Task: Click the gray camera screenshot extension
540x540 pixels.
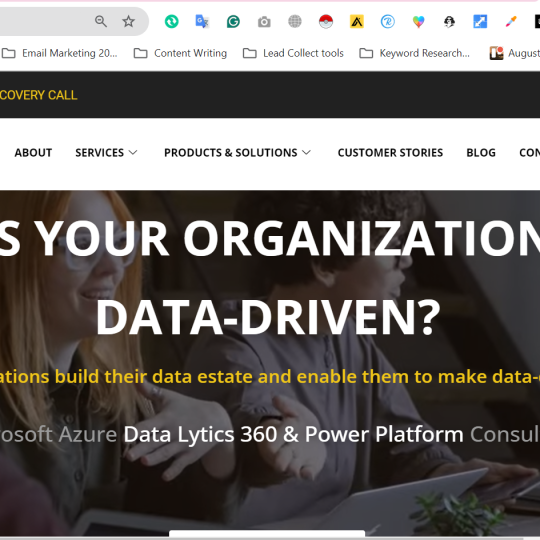Action: pyautogui.click(x=264, y=22)
